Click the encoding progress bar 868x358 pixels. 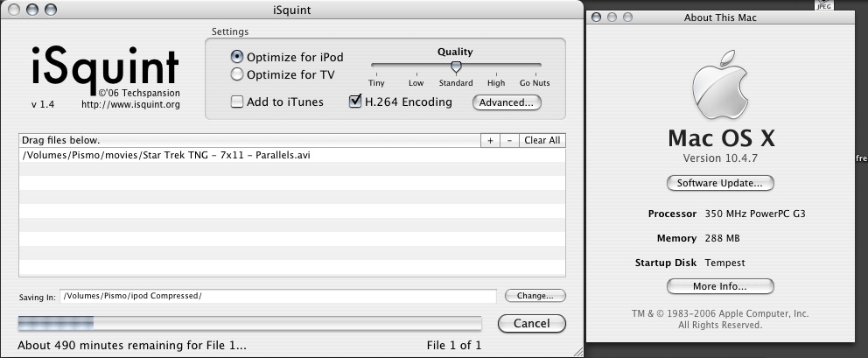coord(249,323)
